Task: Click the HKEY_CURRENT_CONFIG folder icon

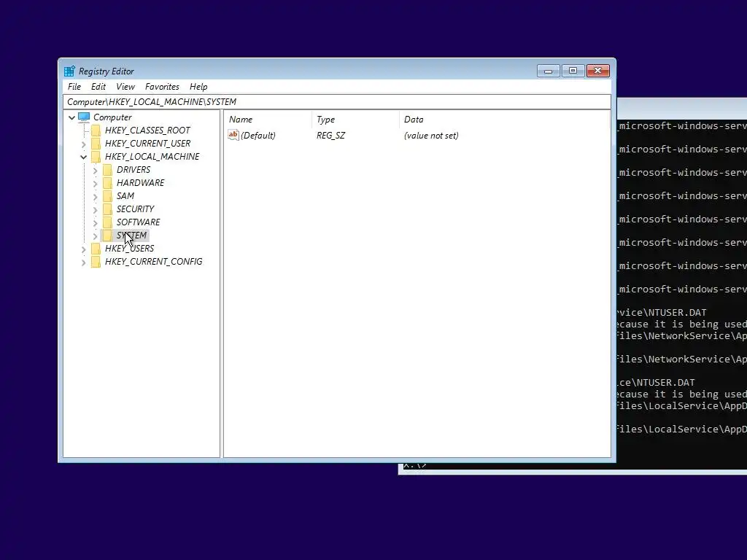Action: click(x=96, y=262)
